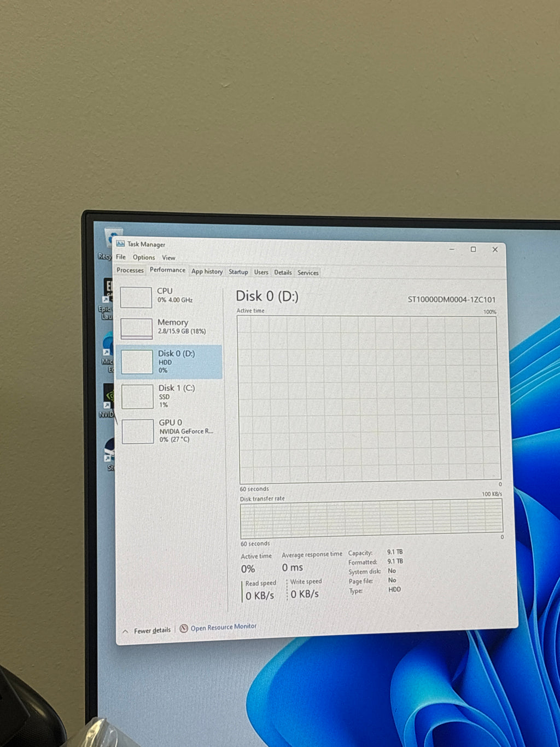Go to the Users tab
The image size is (560, 747).
coord(261,272)
